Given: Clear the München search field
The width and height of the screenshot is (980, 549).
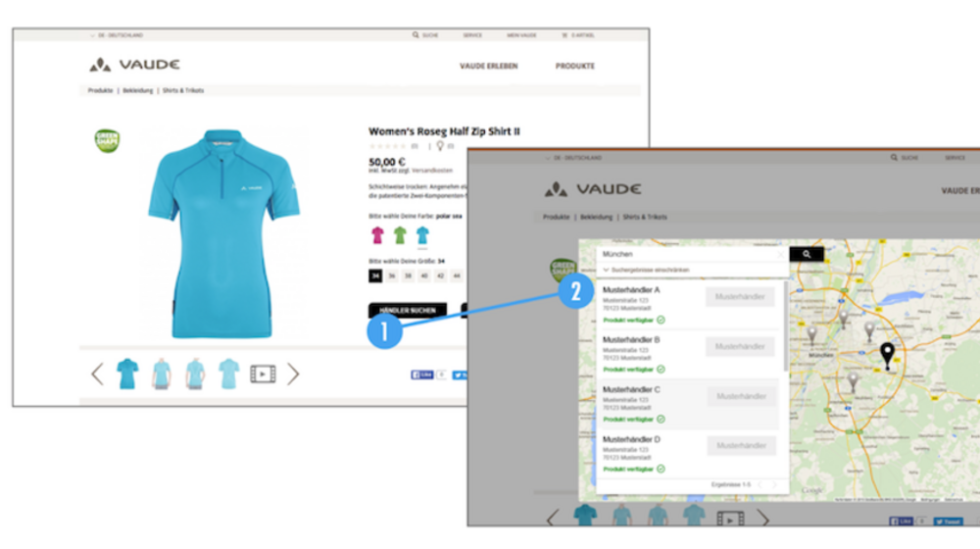Looking at the screenshot, I should pos(781,254).
